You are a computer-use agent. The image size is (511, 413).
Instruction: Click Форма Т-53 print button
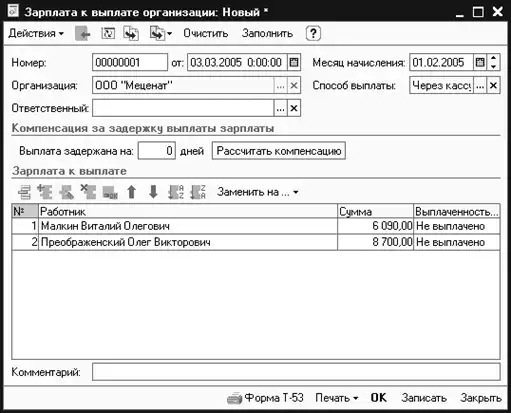(x=265, y=398)
